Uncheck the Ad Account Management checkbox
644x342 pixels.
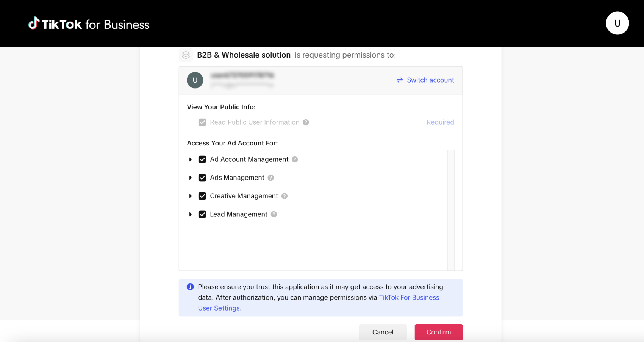point(202,159)
